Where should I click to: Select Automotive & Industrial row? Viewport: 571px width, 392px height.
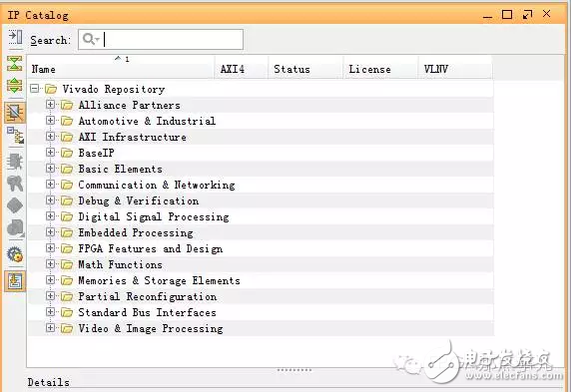(261, 121)
